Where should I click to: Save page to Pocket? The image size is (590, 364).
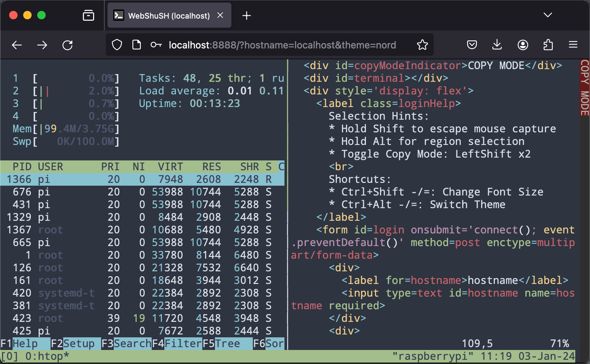point(472,45)
